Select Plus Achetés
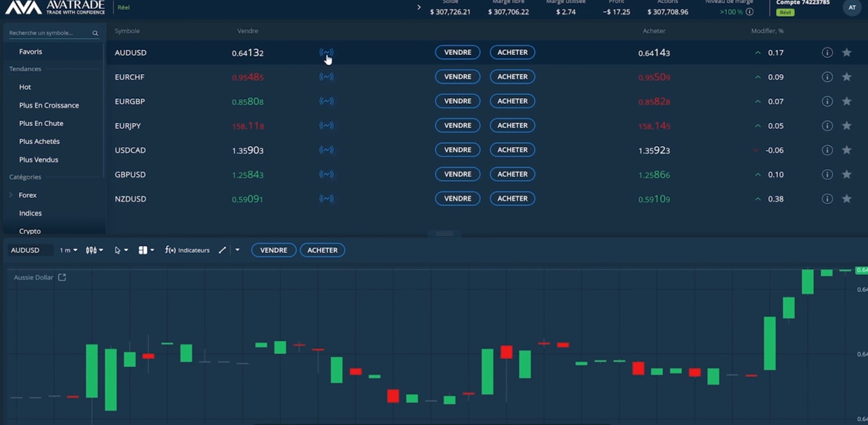The height and width of the screenshot is (425, 868). [39, 141]
